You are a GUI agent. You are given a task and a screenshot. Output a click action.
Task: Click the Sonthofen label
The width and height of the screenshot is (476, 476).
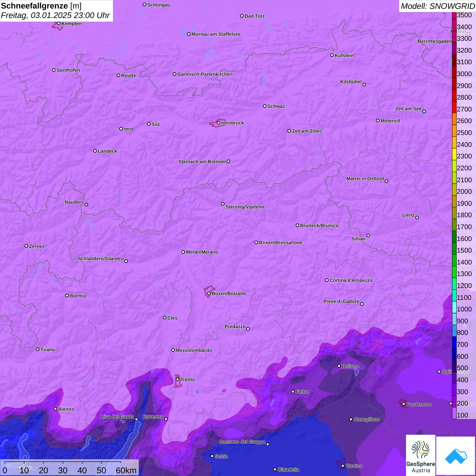point(68,70)
